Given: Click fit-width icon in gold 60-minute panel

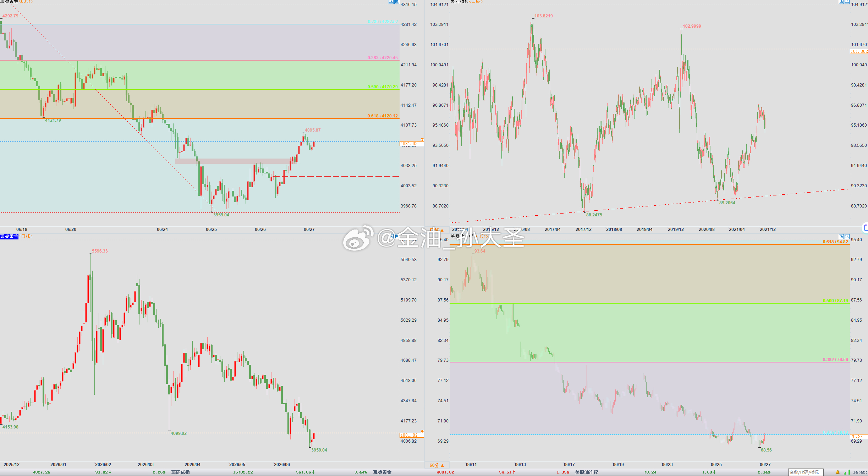Looking at the screenshot, I should pyautogui.click(x=396, y=2).
